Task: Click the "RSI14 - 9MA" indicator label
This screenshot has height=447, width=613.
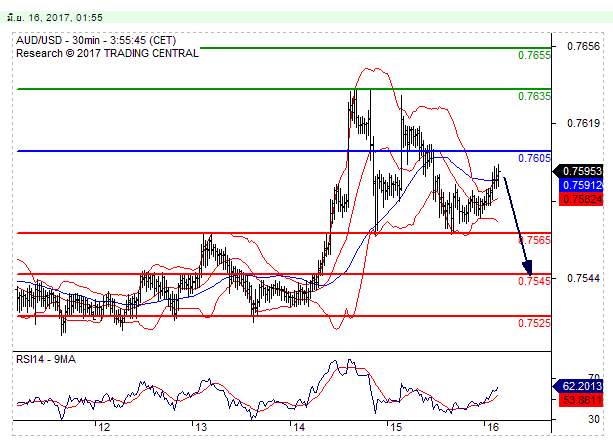Action: pyautogui.click(x=46, y=359)
